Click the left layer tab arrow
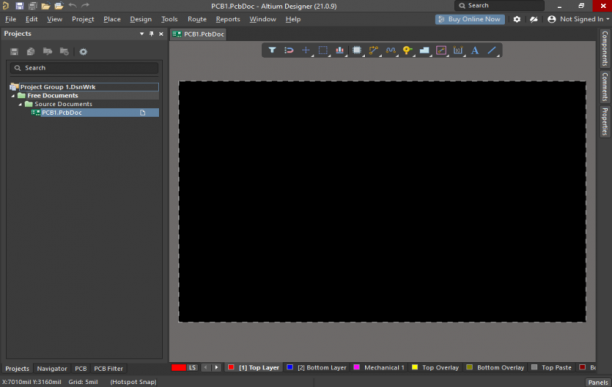This screenshot has height=387, width=612. tap(206, 367)
